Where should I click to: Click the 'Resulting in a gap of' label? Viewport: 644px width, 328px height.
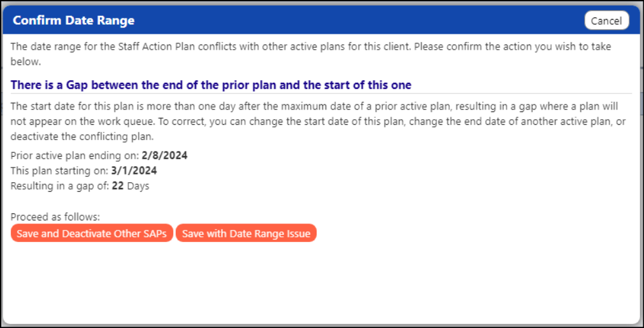tap(60, 186)
